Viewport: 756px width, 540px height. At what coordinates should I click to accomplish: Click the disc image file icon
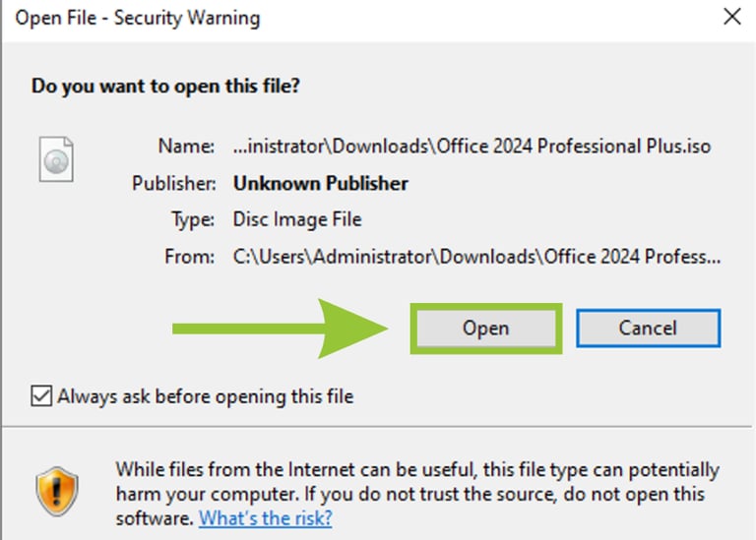click(x=56, y=159)
